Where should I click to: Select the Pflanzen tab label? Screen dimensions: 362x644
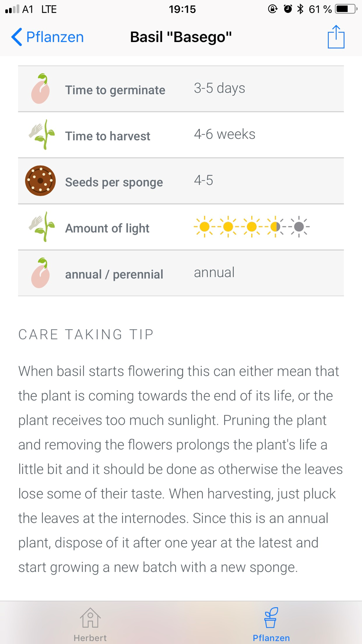click(x=271, y=638)
